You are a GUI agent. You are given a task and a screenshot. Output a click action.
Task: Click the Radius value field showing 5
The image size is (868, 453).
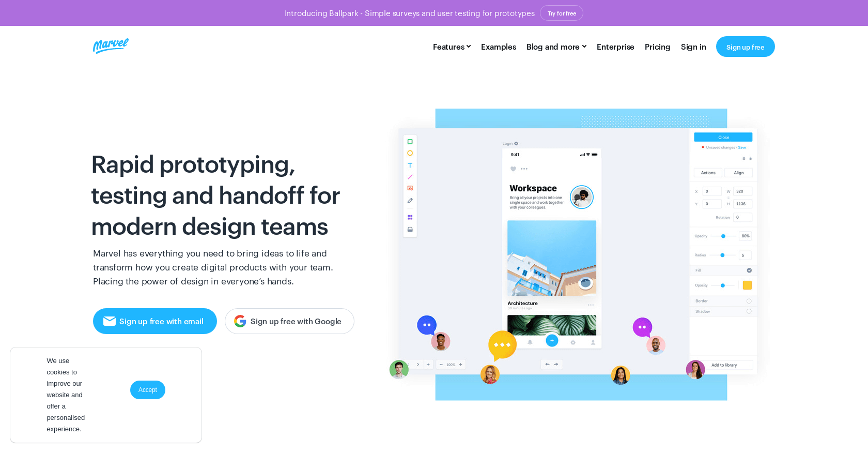[x=745, y=255]
